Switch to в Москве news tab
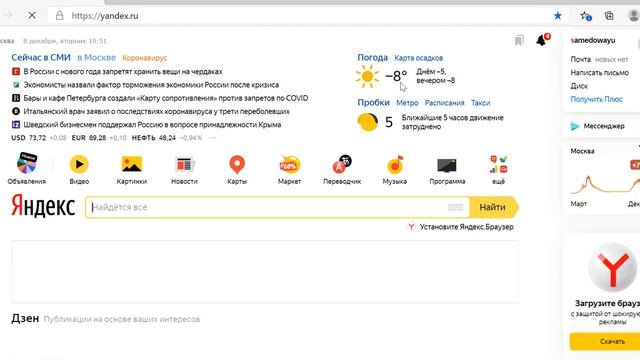The image size is (640, 360). pos(97,58)
